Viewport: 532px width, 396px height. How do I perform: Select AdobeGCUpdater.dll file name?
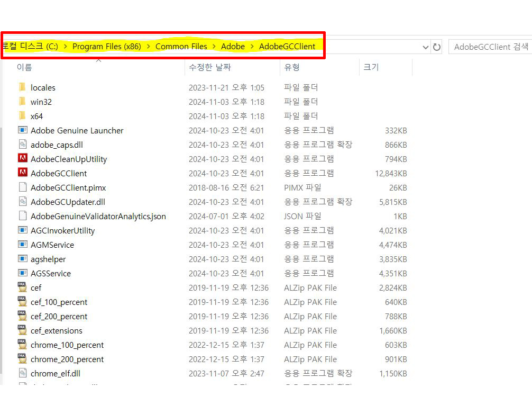point(68,202)
